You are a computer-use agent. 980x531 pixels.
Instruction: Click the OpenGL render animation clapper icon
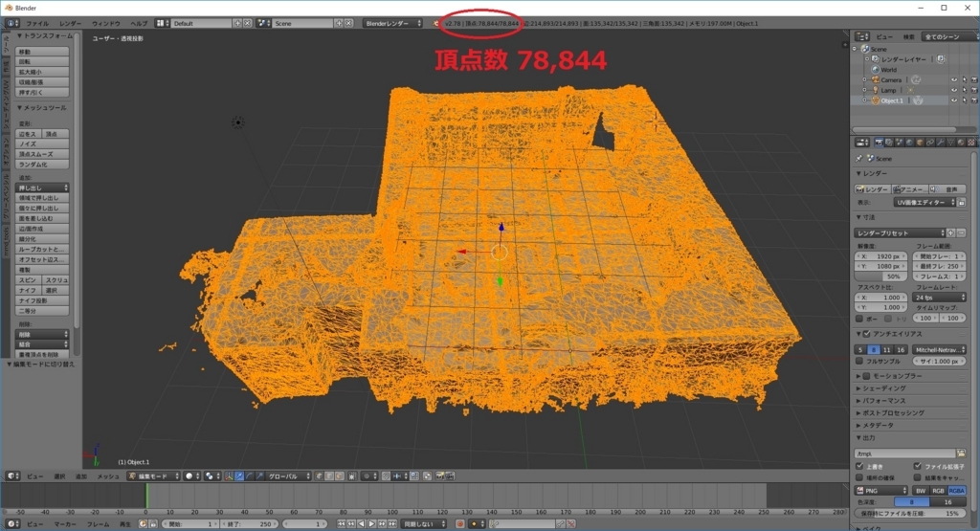450,476
